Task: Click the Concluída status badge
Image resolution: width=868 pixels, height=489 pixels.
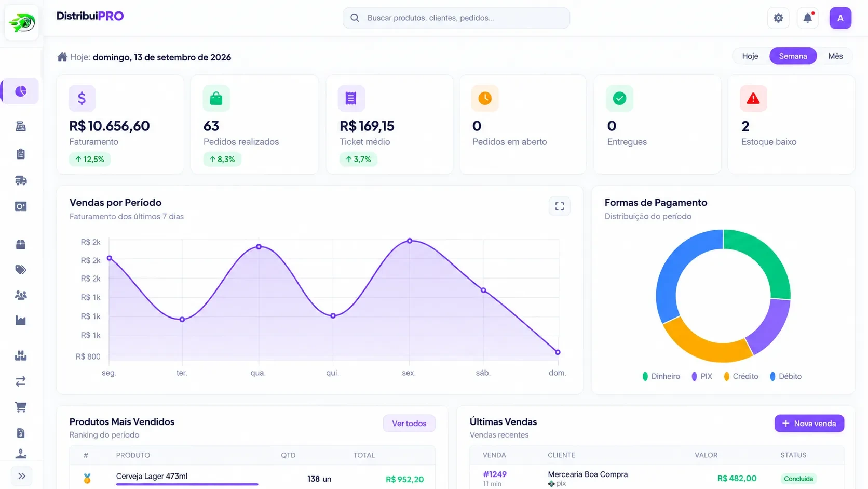Action: coord(798,479)
